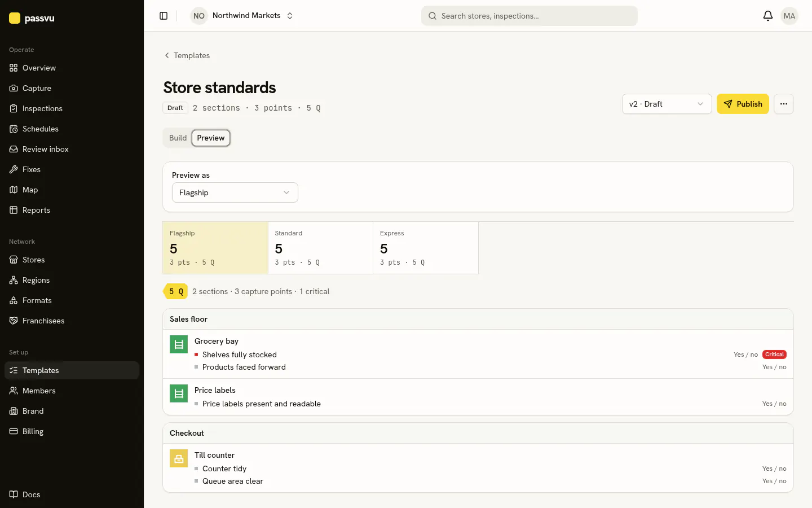Click the Fixes wrench icon

[14, 169]
